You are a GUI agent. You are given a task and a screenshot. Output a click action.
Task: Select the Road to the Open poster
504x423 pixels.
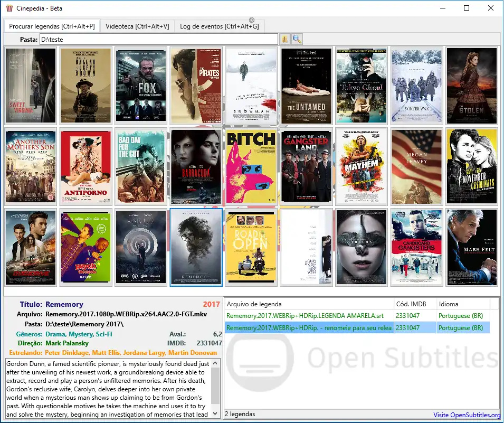(251, 247)
